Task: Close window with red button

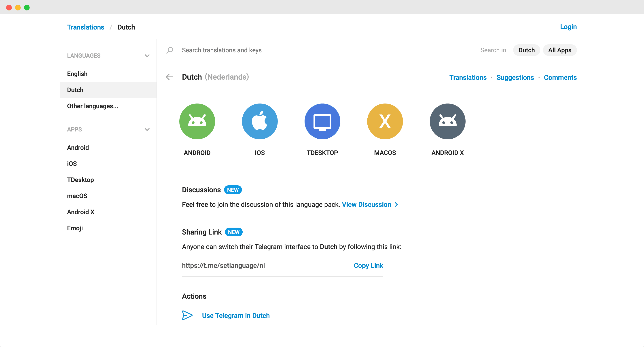Action: click(9, 8)
